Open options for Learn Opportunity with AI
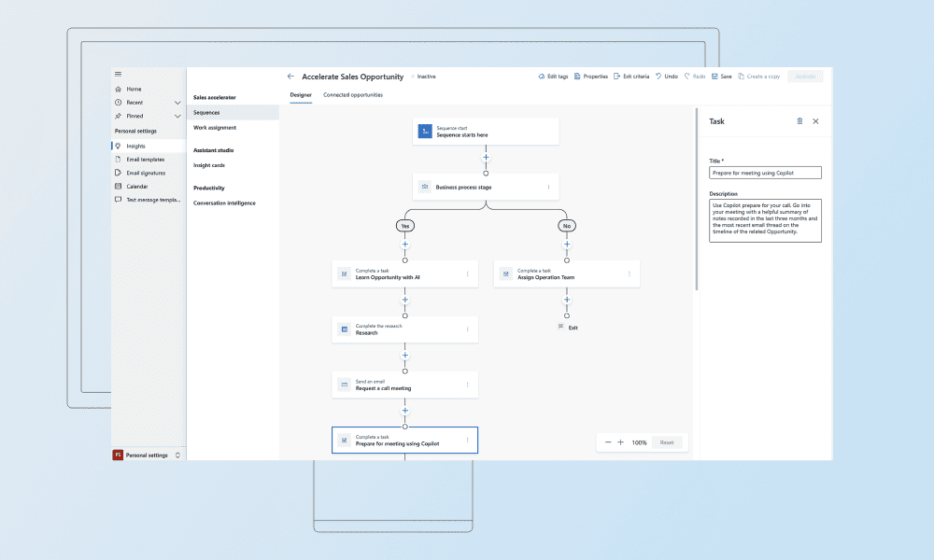The image size is (934, 560). 468,274
